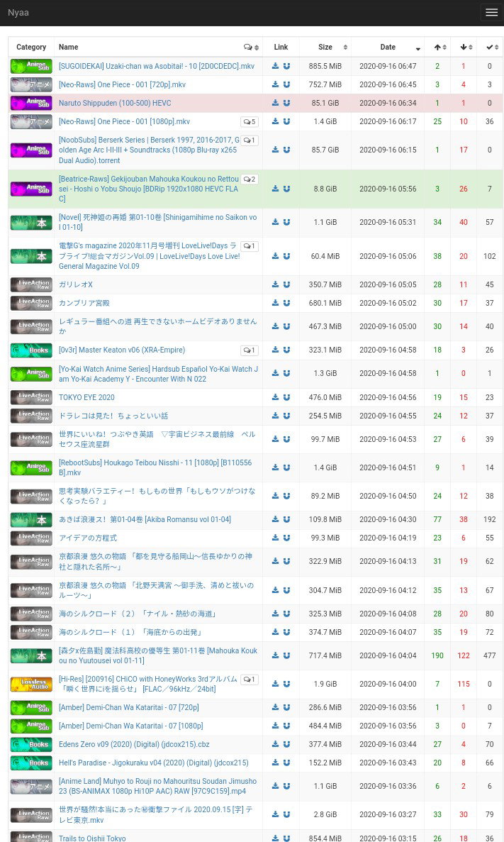This screenshot has height=842, width=504.
Task: Open magnet link for TOKYO EYE 2020
Action: pyautogui.click(x=286, y=397)
